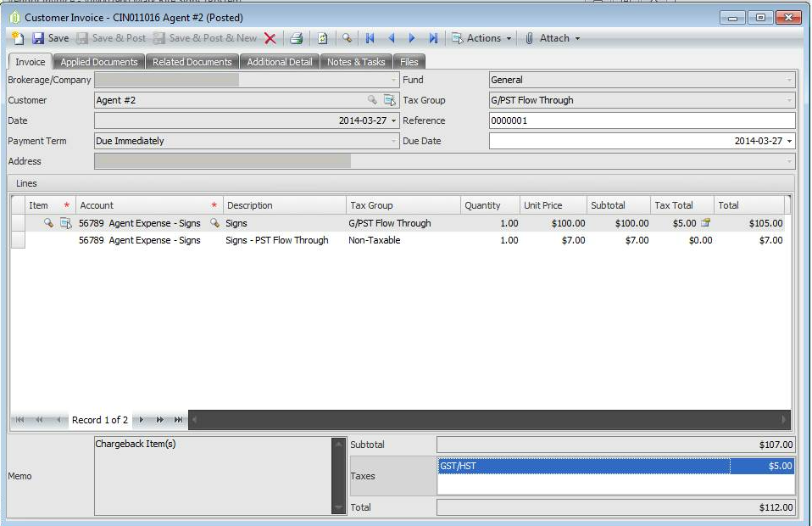Jump to last record arrow
The width and height of the screenshot is (812, 526).
[x=433, y=38]
